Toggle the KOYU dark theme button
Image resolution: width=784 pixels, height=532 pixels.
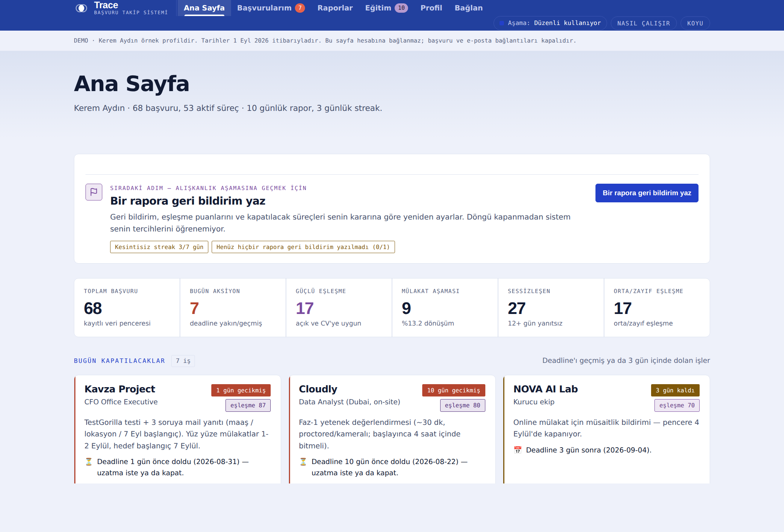(x=695, y=23)
